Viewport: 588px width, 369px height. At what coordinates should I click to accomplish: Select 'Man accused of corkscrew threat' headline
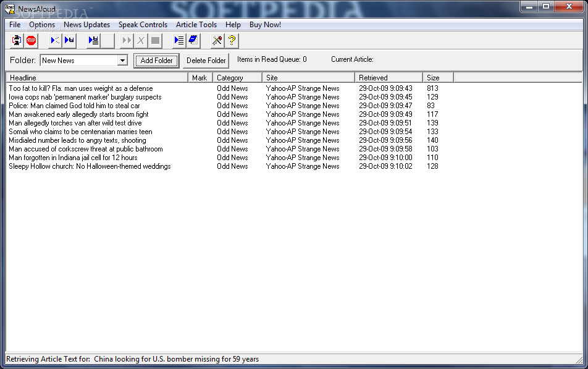(86, 149)
